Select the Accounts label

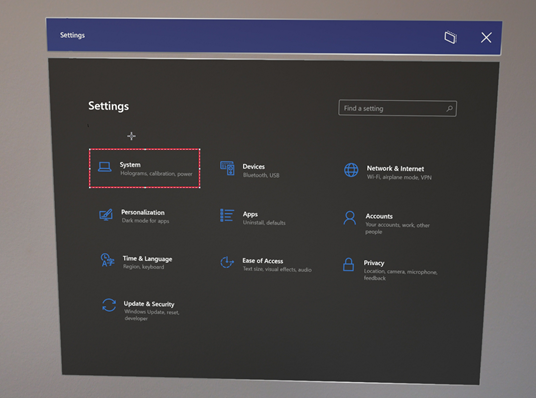point(379,216)
